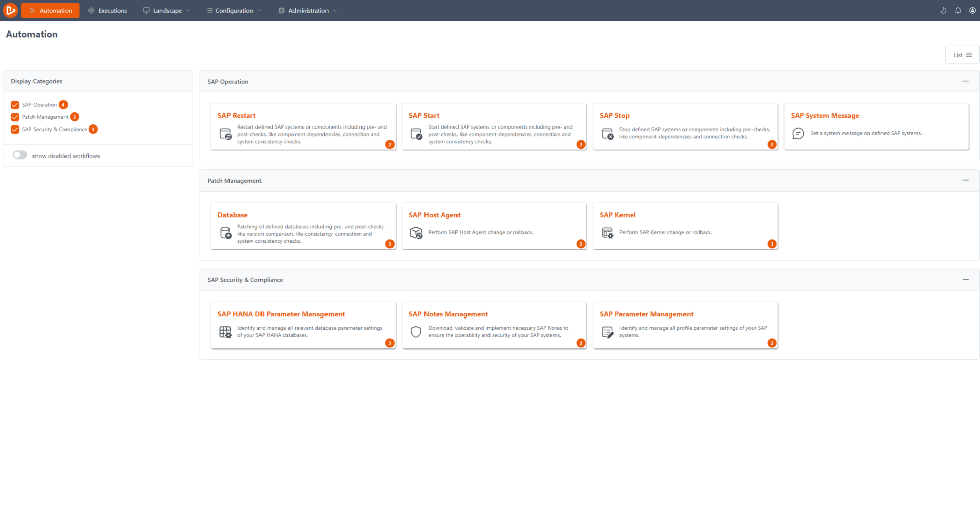Image resolution: width=980 pixels, height=508 pixels.
Task: Click SAP Host Agent card icon
Action: pos(416,233)
